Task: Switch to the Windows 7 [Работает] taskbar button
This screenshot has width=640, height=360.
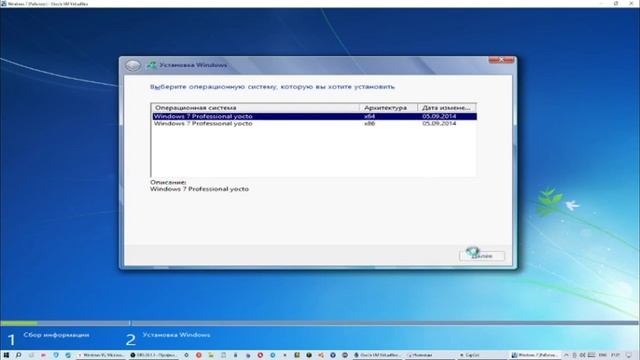Action: [x=535, y=355]
